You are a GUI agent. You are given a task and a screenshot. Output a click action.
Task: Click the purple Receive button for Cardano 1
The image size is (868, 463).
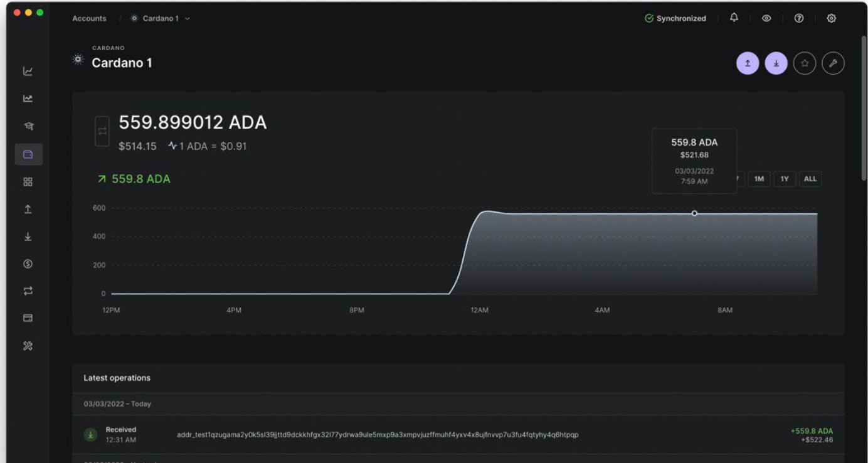pyautogui.click(x=776, y=63)
